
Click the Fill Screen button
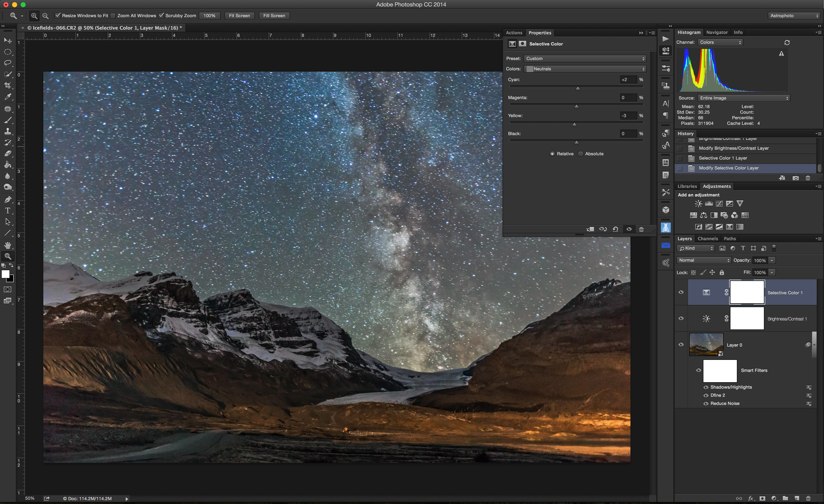[x=274, y=16]
